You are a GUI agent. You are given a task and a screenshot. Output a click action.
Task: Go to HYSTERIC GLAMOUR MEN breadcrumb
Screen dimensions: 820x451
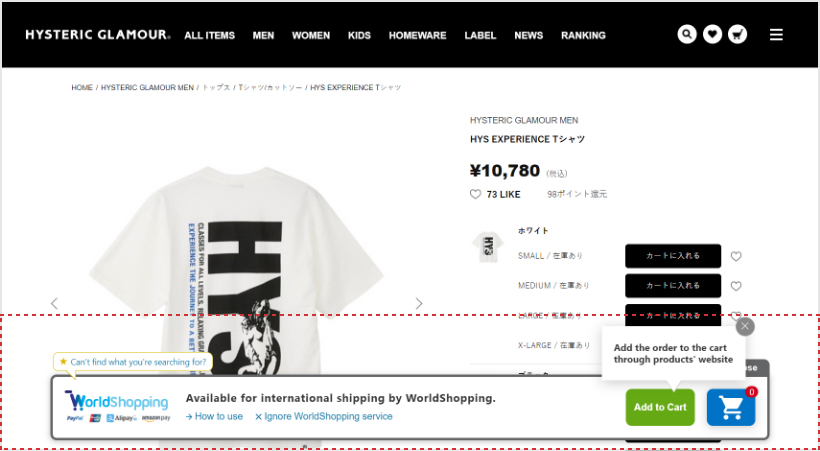[x=147, y=87]
